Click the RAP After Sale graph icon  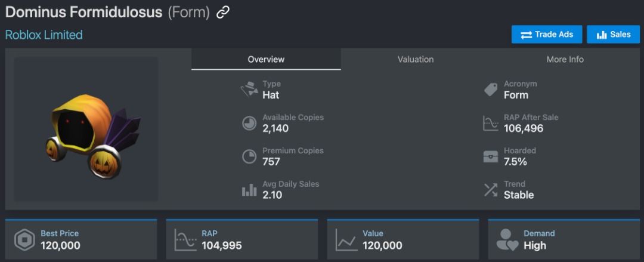pos(490,123)
